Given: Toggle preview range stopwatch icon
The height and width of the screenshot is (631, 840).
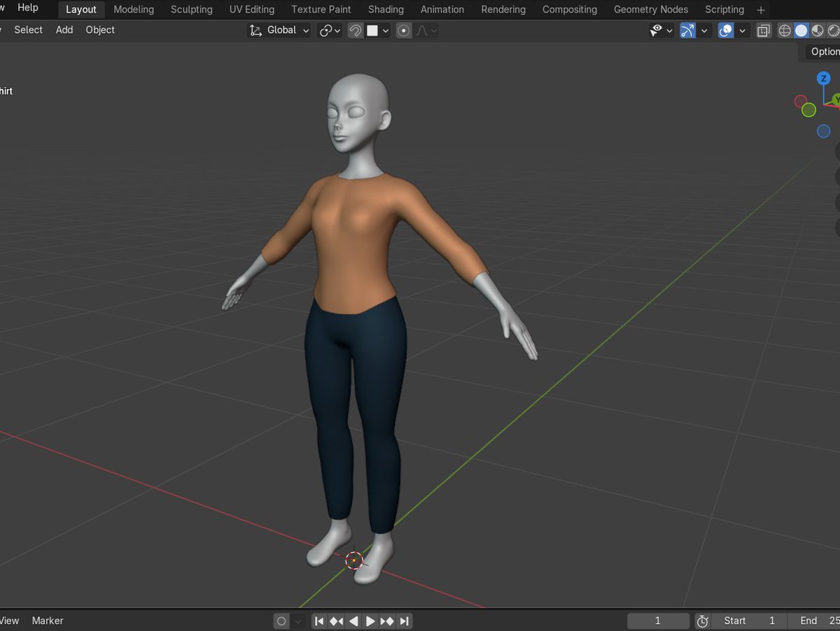Looking at the screenshot, I should tap(703, 621).
